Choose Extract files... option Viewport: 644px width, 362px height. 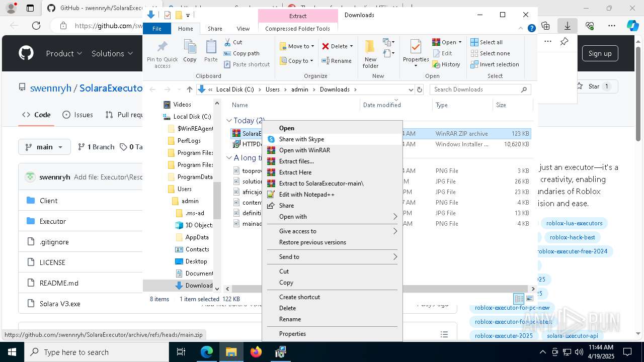[332, 161]
